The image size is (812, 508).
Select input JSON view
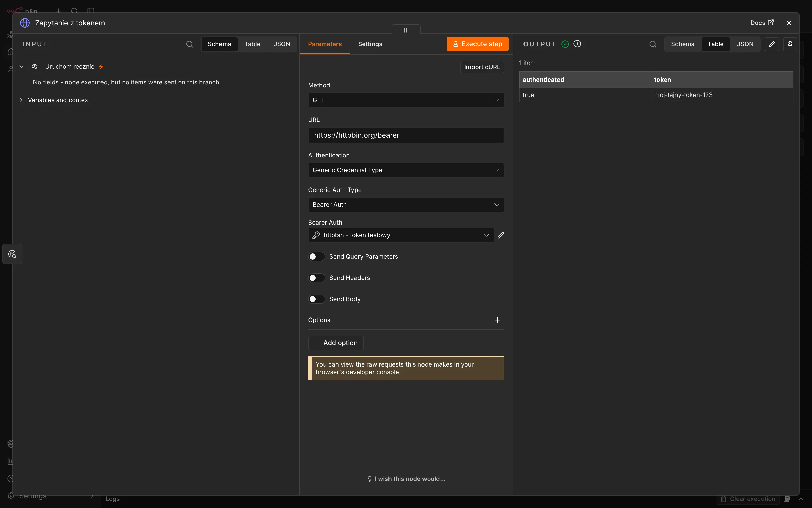(x=281, y=44)
